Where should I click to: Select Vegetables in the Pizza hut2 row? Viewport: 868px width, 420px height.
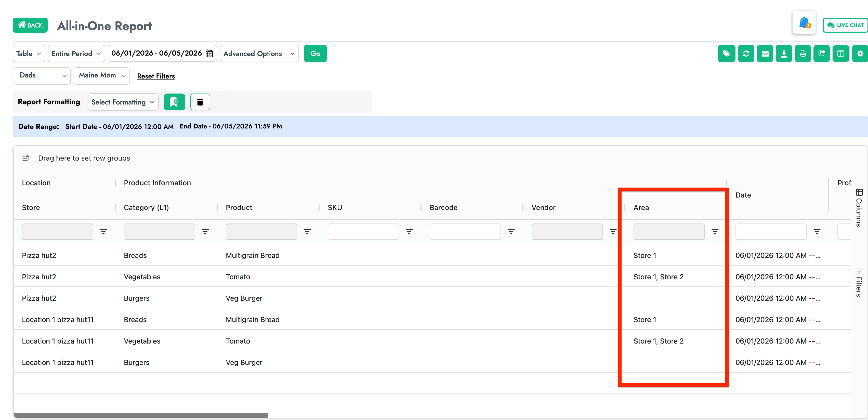pyautogui.click(x=142, y=277)
